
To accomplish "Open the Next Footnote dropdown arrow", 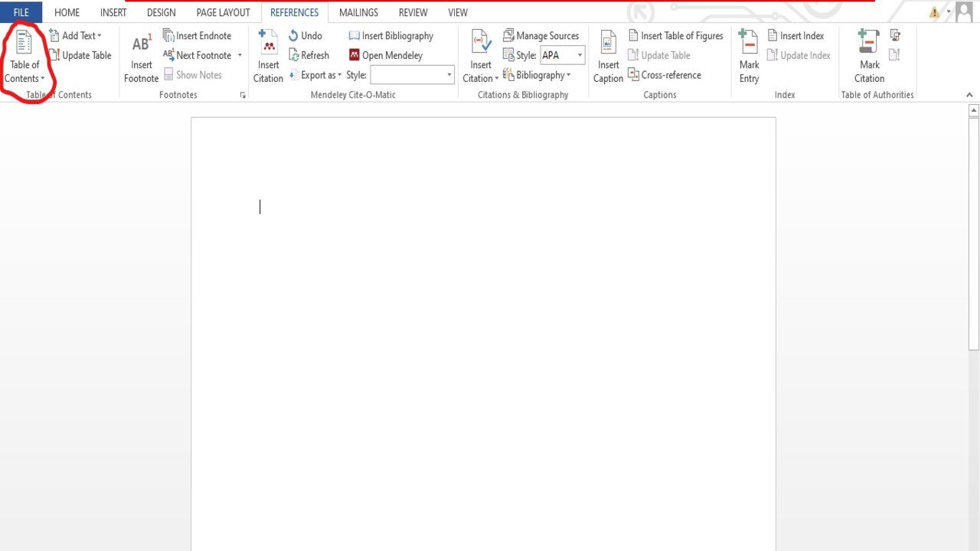I will (240, 55).
